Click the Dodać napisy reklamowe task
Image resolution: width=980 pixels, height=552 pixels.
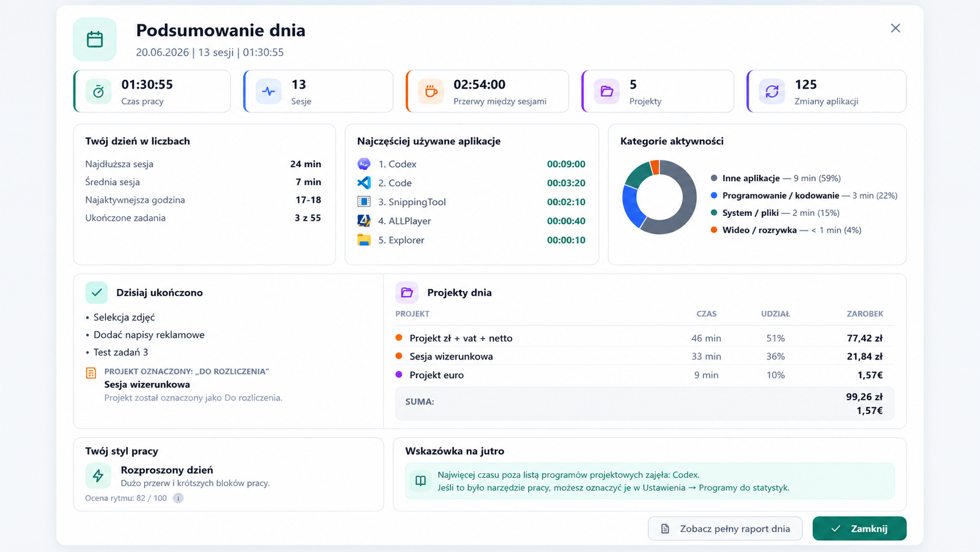tap(149, 334)
